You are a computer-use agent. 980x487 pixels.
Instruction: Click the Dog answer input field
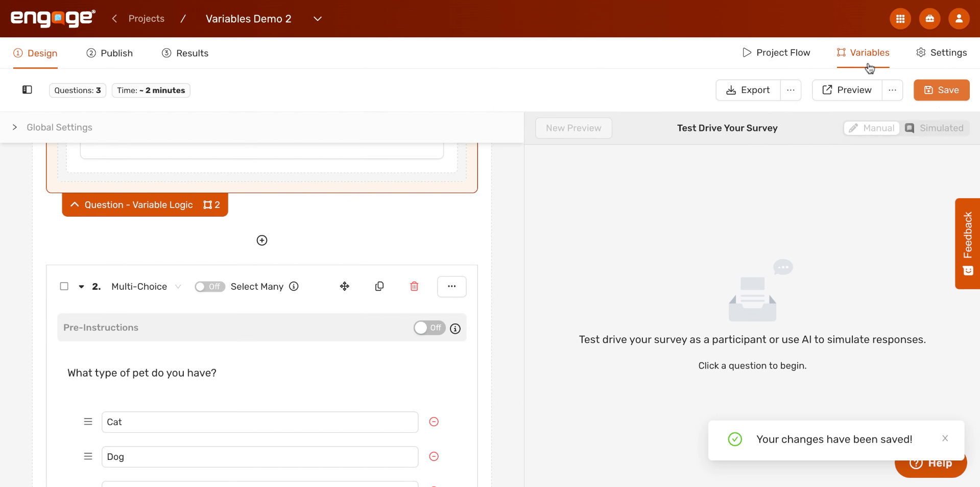click(260, 457)
